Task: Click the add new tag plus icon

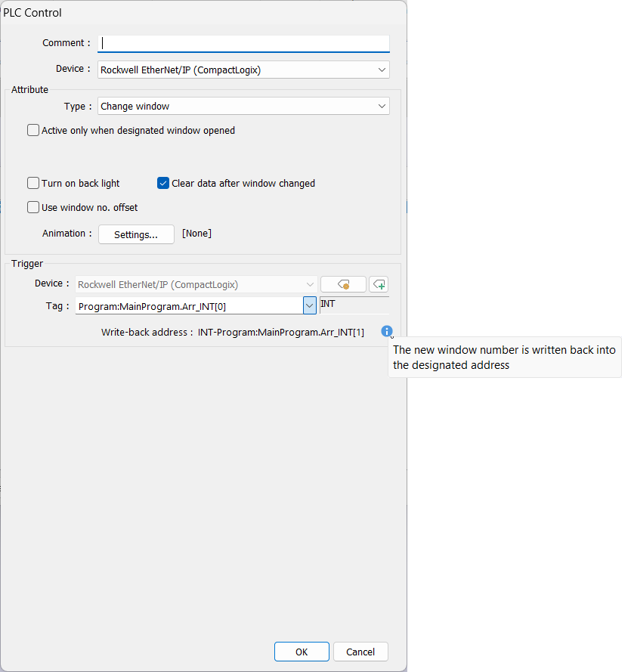Action: (x=379, y=285)
